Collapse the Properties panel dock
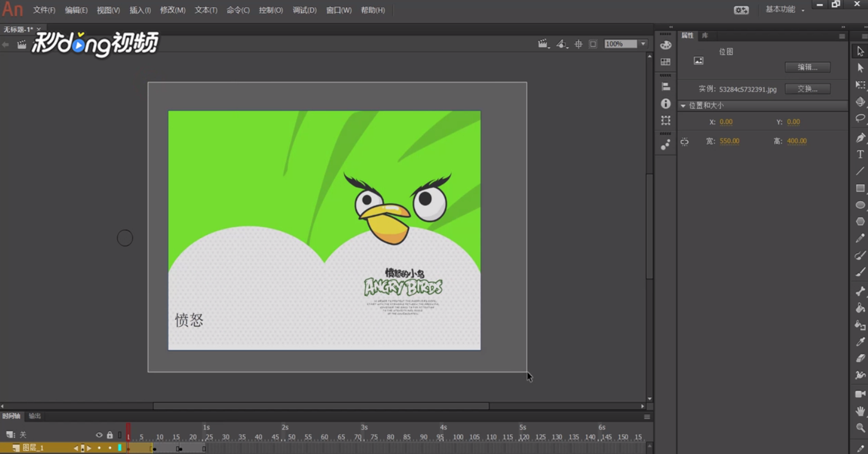The image size is (868, 454). pos(843,27)
